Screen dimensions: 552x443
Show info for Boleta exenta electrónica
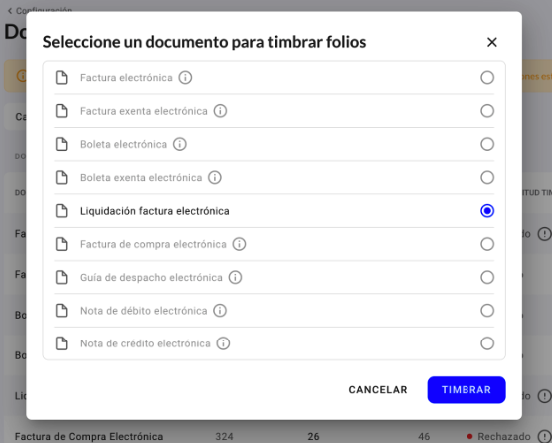(215, 177)
